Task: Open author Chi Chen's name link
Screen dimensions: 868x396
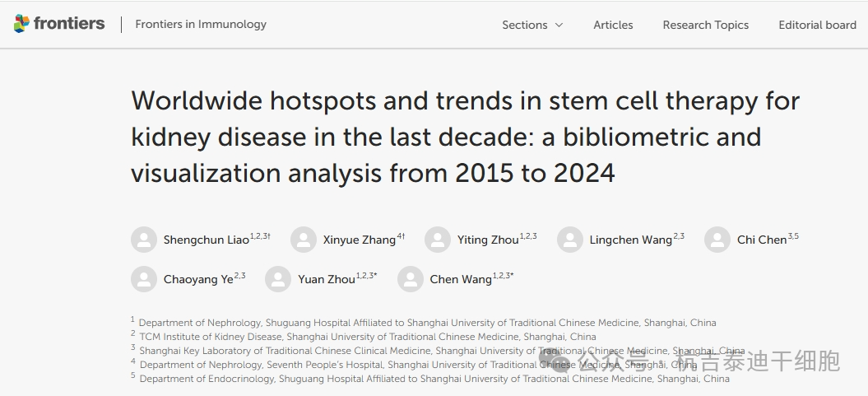Action: tap(762, 240)
